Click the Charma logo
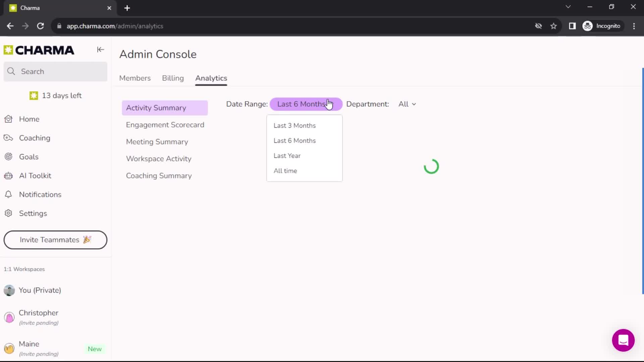 pos(39,50)
